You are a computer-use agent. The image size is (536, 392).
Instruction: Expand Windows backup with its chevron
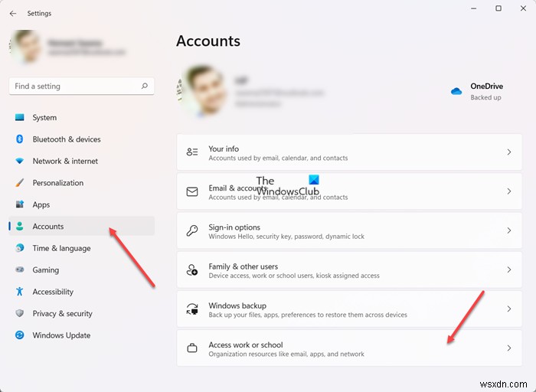tap(509, 309)
